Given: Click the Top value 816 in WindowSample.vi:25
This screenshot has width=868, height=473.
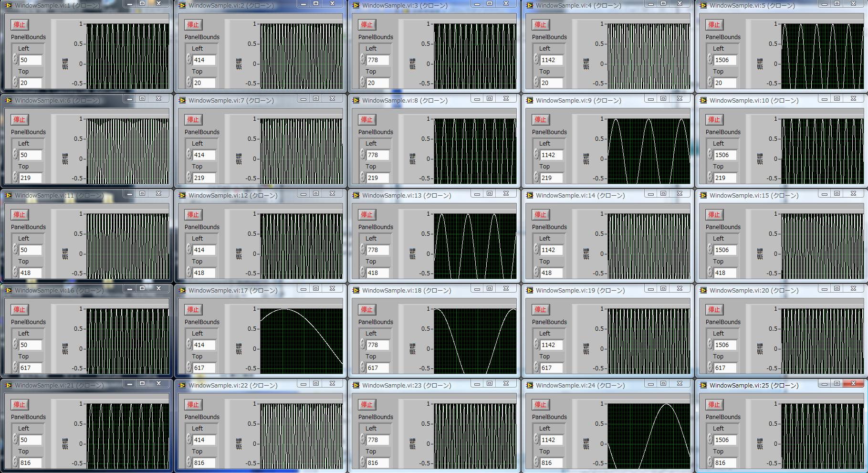Looking at the screenshot, I should point(725,462).
